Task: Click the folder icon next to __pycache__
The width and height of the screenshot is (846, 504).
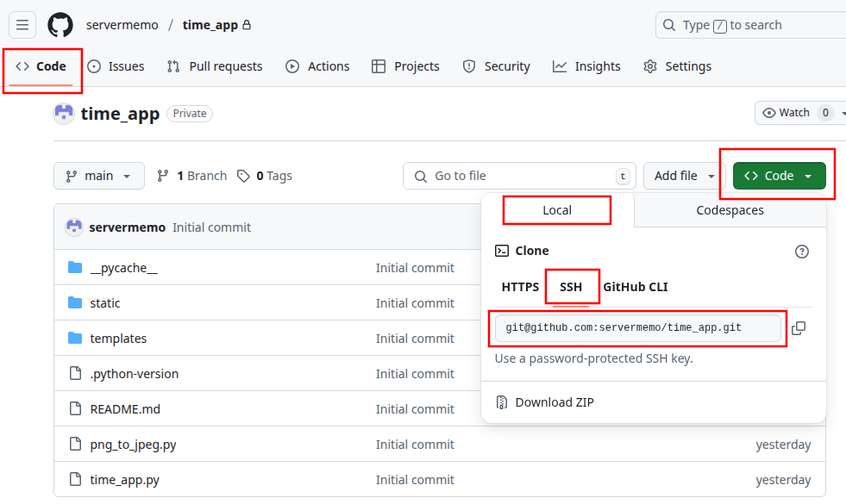Action: coord(75,267)
